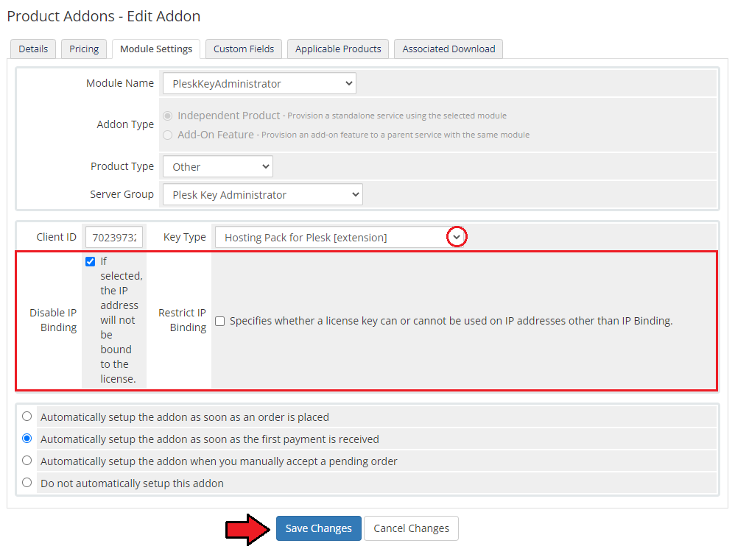Select the Add-On Feature radio option
This screenshot has height=560, width=735.
[167, 135]
